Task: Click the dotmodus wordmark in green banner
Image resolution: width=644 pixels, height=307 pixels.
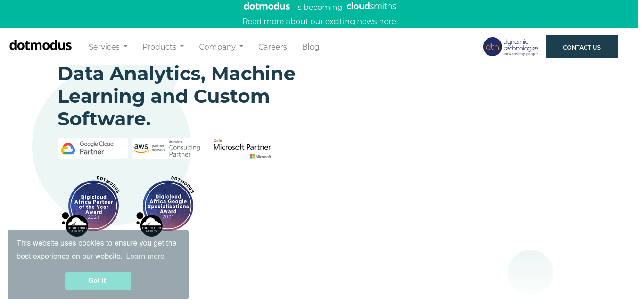Action: coord(267,7)
